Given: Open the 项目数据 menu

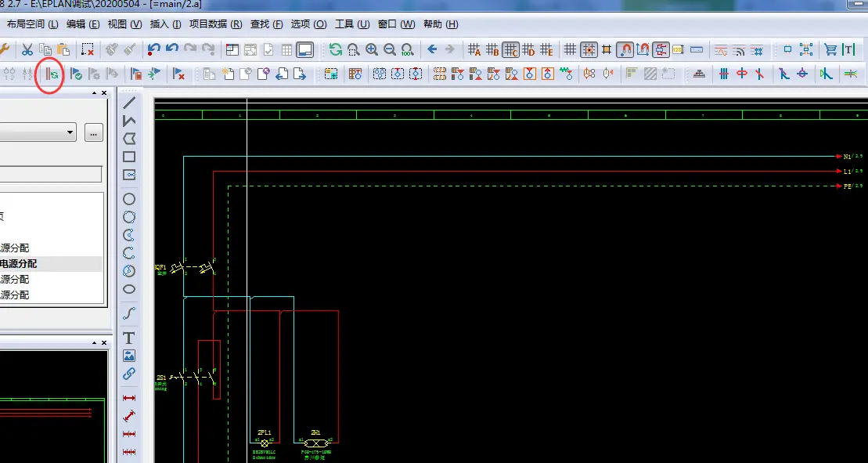Looking at the screenshot, I should (x=215, y=24).
